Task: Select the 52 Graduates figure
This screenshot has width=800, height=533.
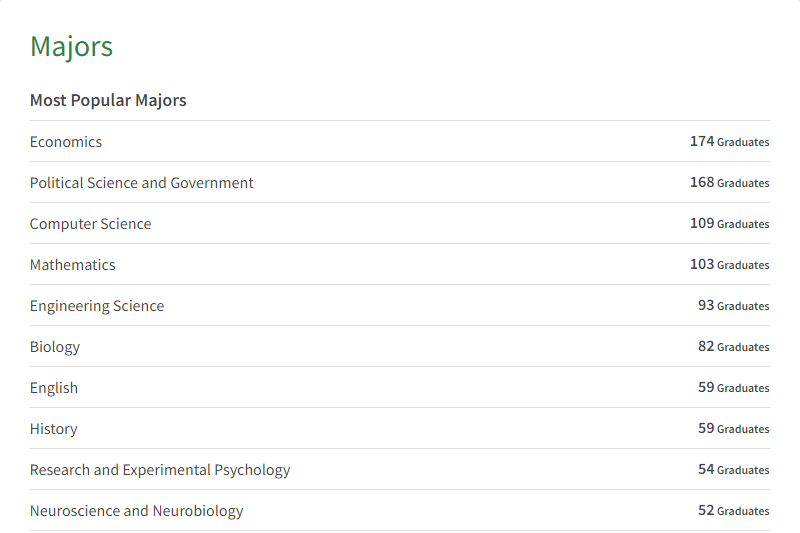Action: click(x=733, y=511)
